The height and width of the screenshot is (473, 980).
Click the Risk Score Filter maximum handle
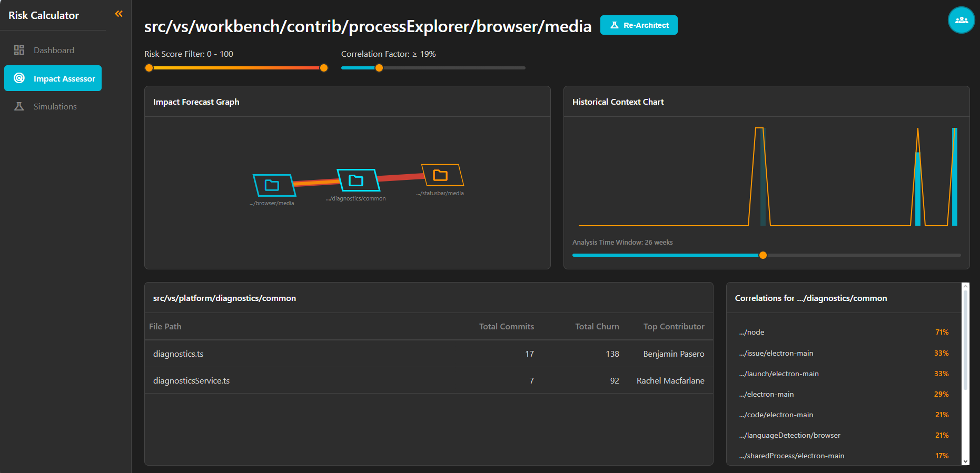pyautogui.click(x=324, y=68)
